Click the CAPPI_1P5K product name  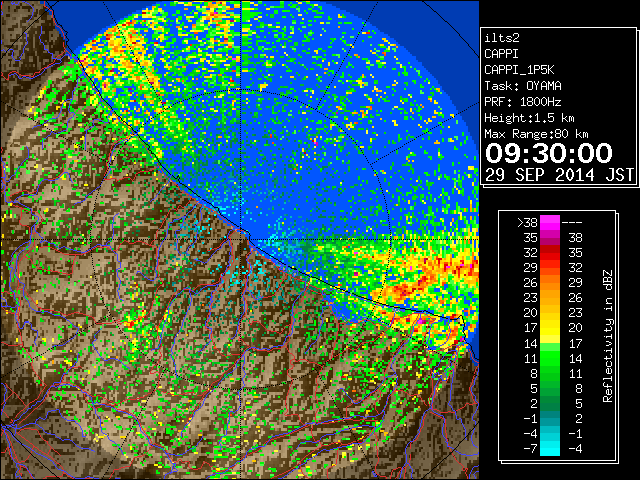click(519, 70)
